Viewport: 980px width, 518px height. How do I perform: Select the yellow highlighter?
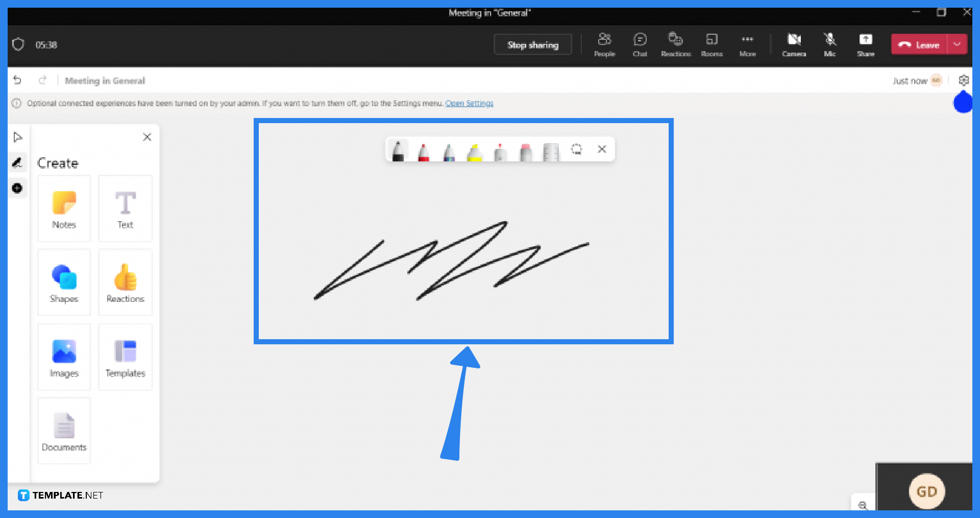(x=475, y=150)
